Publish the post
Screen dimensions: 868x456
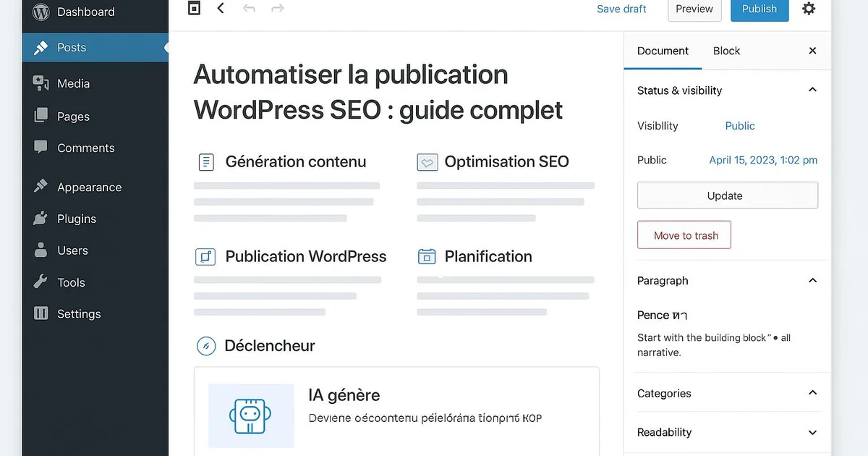point(759,9)
